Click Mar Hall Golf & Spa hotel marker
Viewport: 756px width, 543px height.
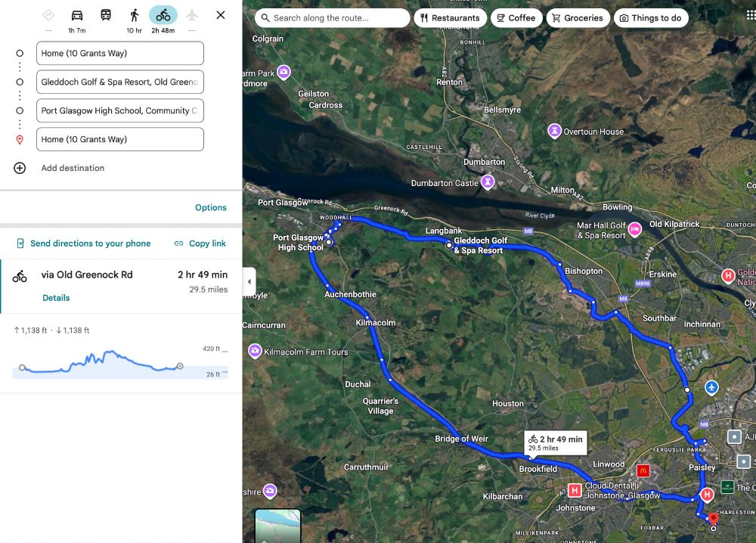point(635,228)
